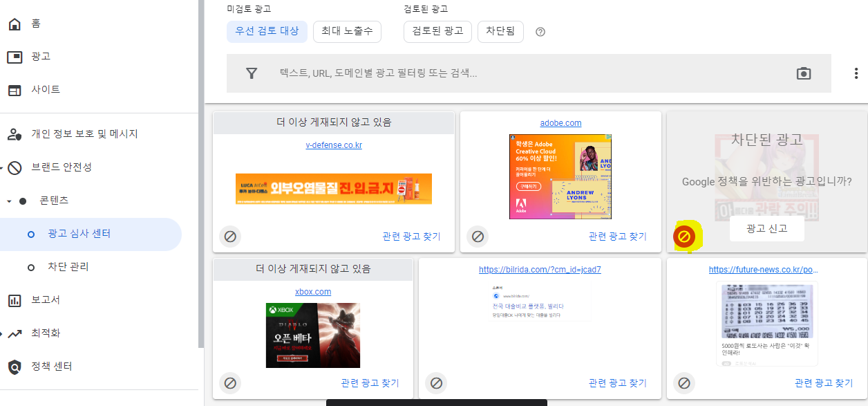Click the v-defense banner ad thumbnail
This screenshot has height=406, width=868.
(x=334, y=189)
